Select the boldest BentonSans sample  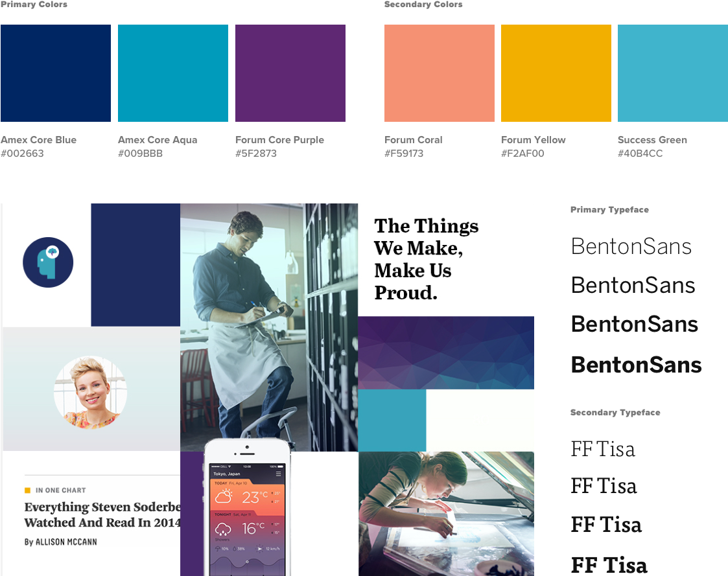[636, 365]
